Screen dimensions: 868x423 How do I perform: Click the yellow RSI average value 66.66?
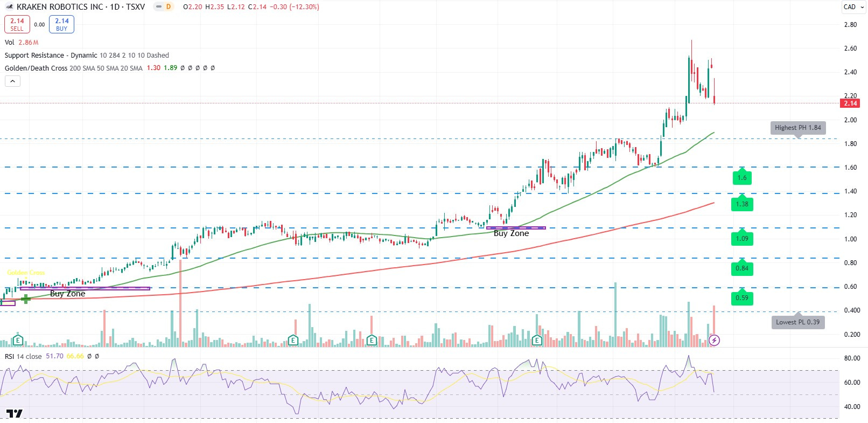click(x=75, y=356)
